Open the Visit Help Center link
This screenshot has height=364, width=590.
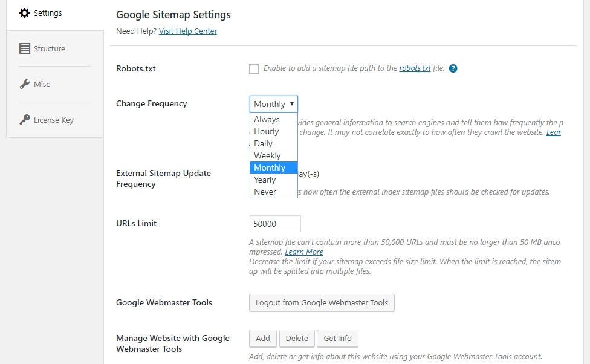(x=188, y=31)
